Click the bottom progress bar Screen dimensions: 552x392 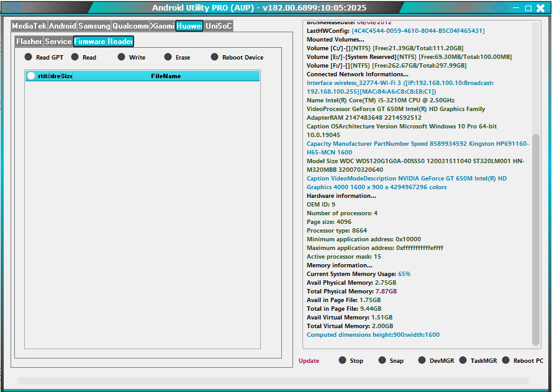pos(273,381)
